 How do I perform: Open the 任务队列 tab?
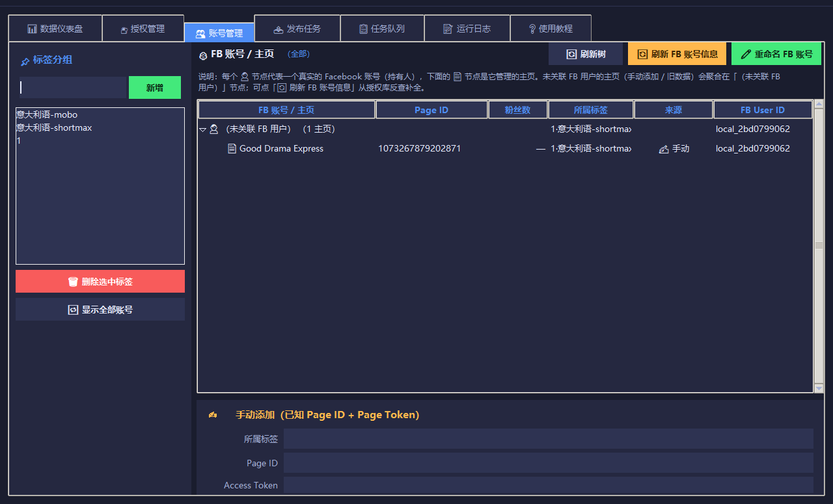click(382, 29)
